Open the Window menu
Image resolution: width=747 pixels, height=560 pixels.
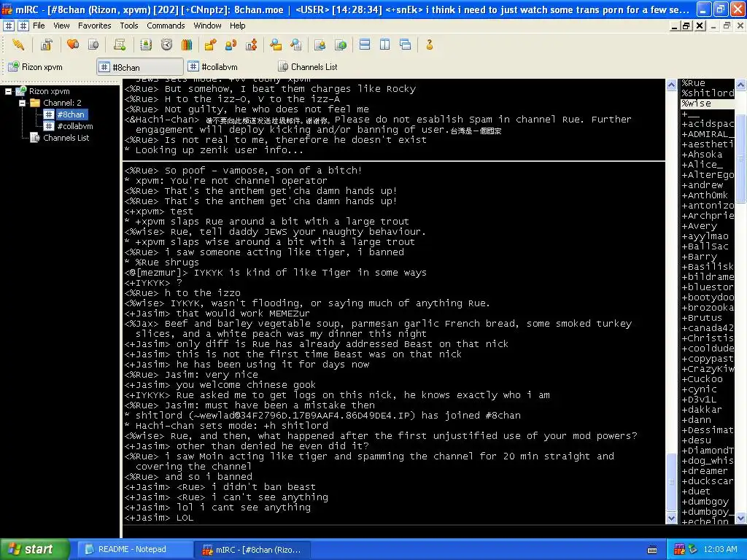point(207,26)
